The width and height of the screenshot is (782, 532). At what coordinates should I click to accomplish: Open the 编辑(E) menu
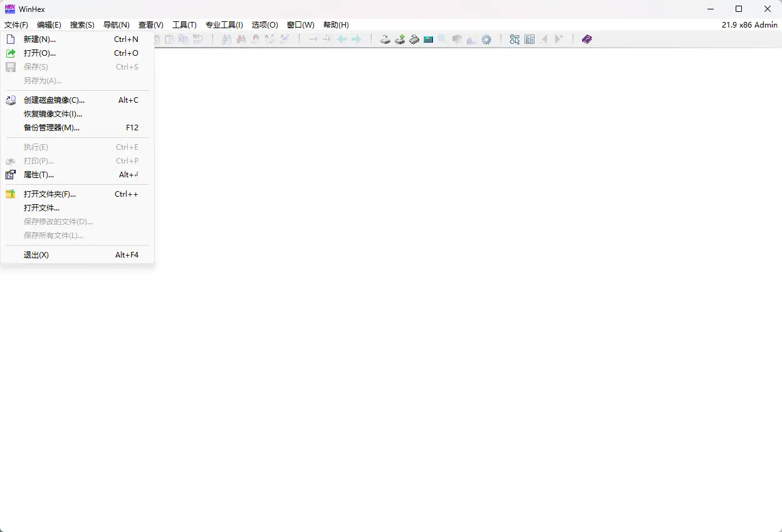(x=49, y=25)
